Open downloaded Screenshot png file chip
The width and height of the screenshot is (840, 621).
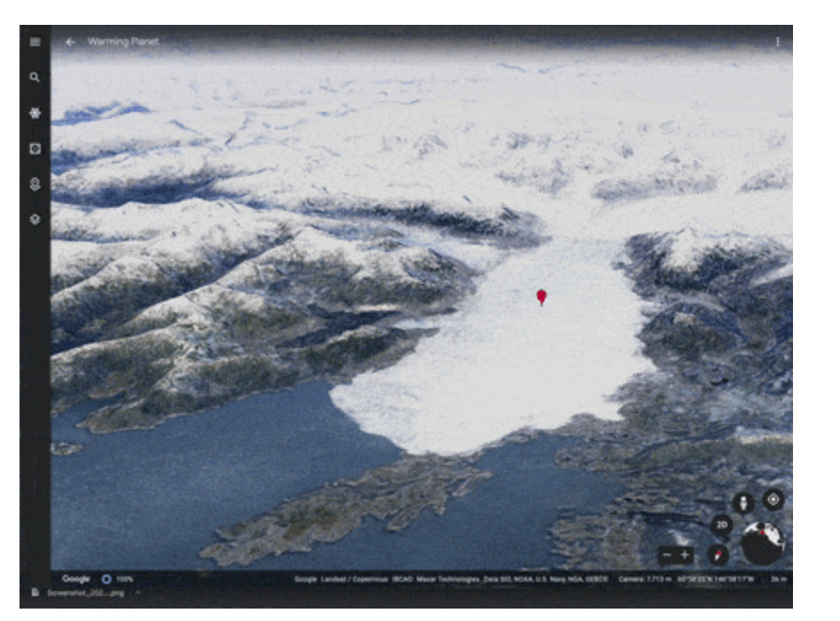80,593
